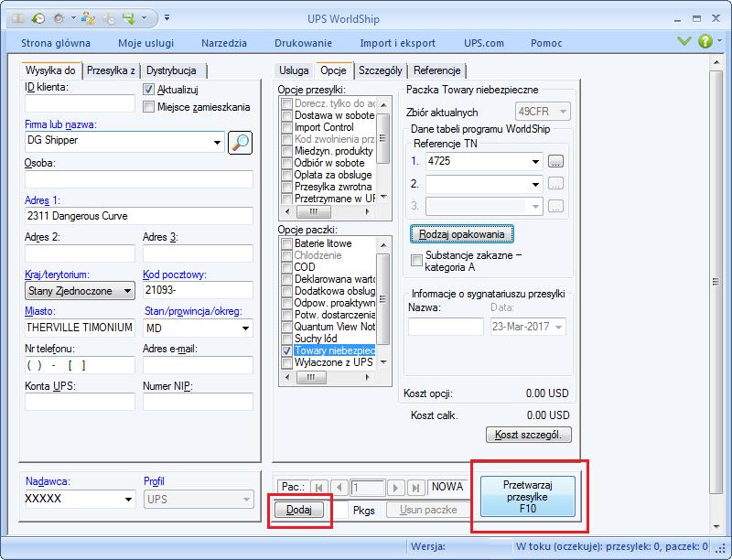The image size is (732, 560).
Task: Switch to Usluga tab
Action: (x=294, y=70)
